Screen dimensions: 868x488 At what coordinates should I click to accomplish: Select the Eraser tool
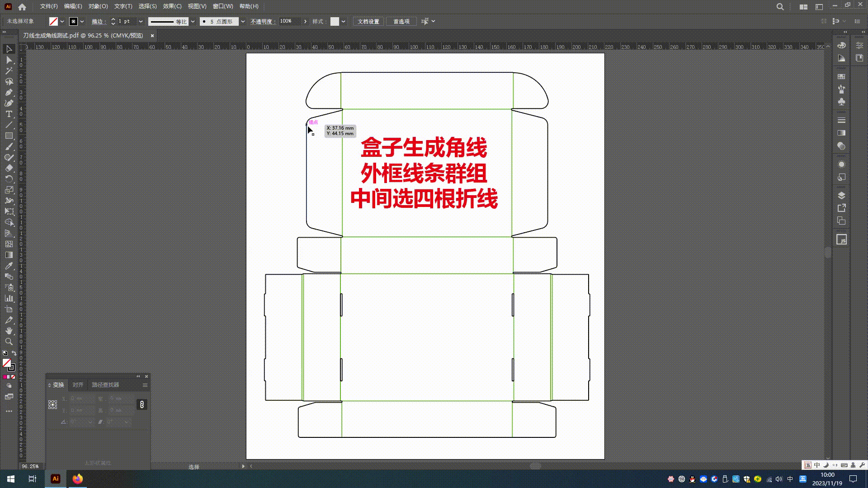tap(9, 168)
